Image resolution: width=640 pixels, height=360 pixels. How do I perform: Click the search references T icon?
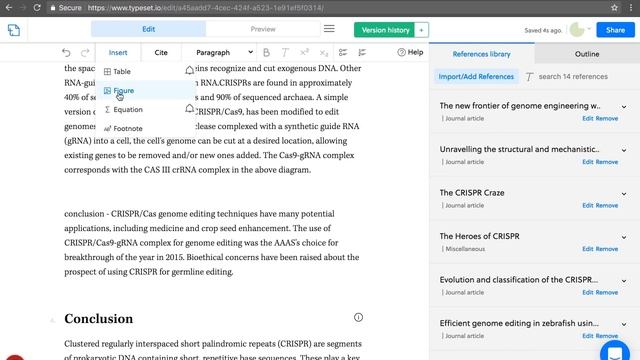point(529,77)
